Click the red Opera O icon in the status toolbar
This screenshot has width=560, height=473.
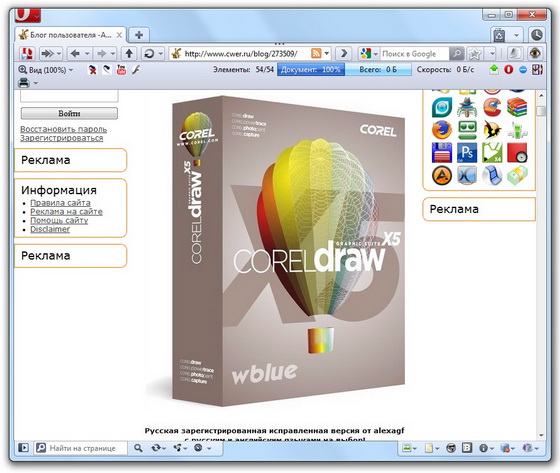[509, 69]
